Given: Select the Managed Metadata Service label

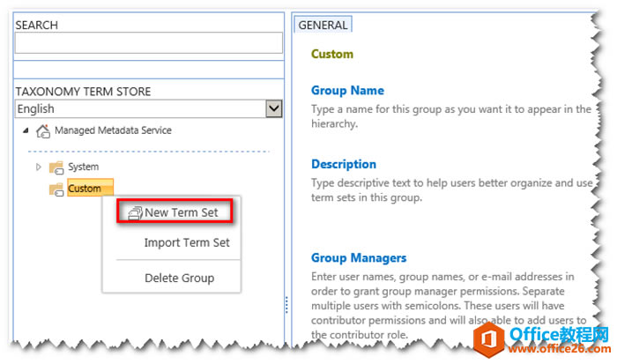Looking at the screenshot, I should pyautogui.click(x=113, y=130).
